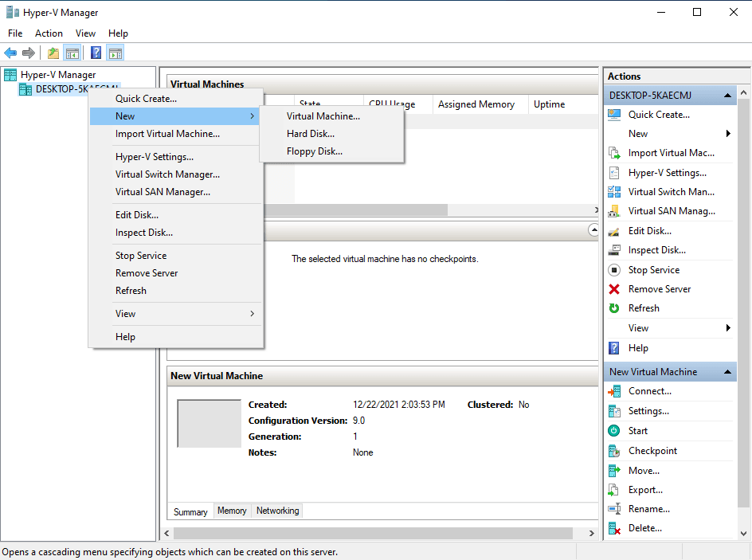The height and width of the screenshot is (560, 752).
Task: Select Stop Service in the context menu
Action: [176, 256]
